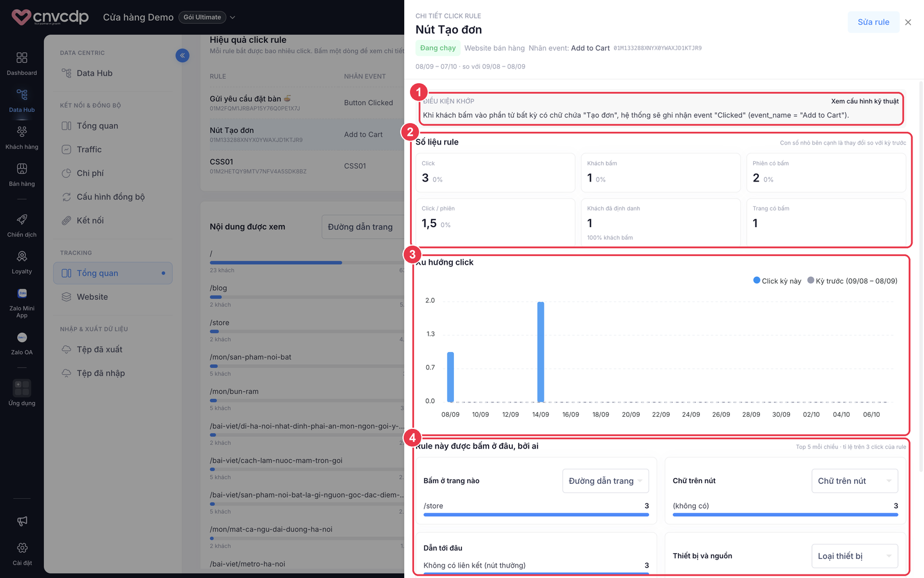The image size is (924, 578).
Task: Select Tổng quan under Tracking
Action: [113, 273]
